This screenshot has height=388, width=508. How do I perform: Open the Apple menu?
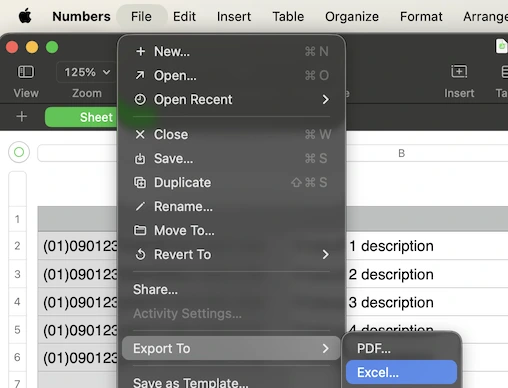pyautogui.click(x=25, y=16)
